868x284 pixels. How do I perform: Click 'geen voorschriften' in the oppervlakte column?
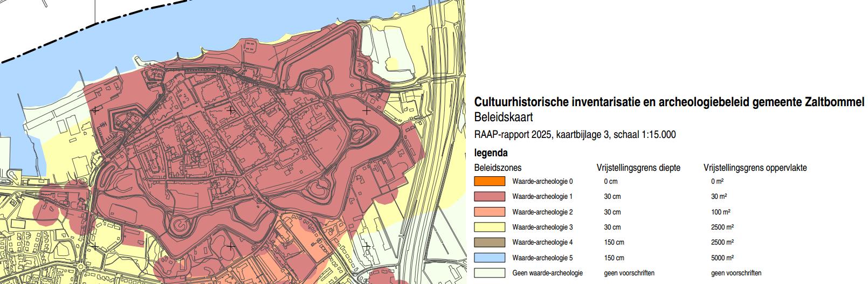[x=736, y=273]
